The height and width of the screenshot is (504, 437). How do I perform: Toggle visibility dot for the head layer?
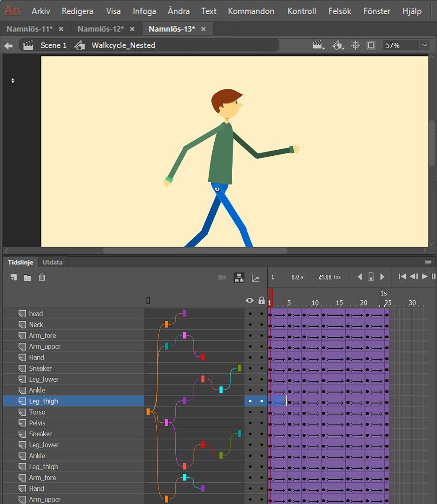click(x=250, y=314)
